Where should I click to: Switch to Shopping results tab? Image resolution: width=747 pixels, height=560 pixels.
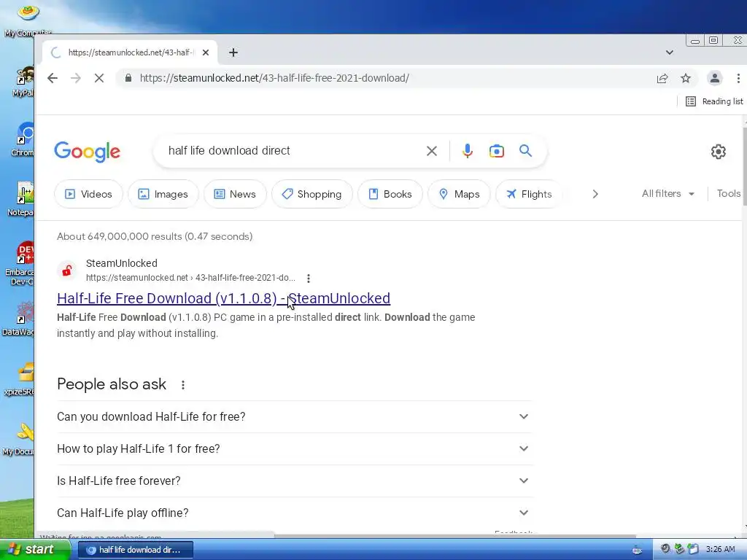(x=312, y=194)
